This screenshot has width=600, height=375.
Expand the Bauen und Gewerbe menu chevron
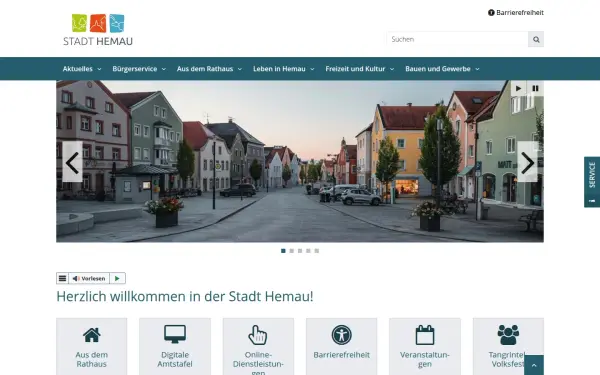[x=478, y=69]
